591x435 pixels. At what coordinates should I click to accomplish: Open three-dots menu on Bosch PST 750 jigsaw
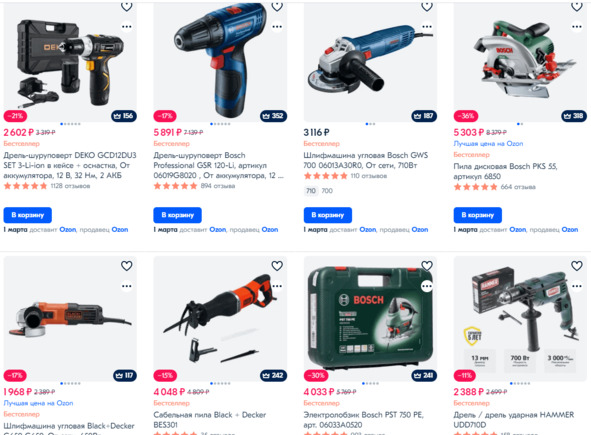[x=427, y=286]
